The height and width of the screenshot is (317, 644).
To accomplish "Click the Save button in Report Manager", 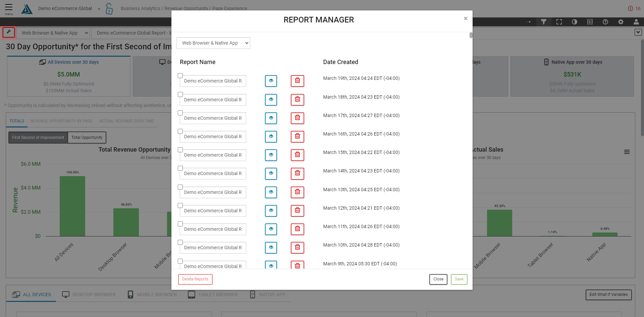I will pos(459,279).
